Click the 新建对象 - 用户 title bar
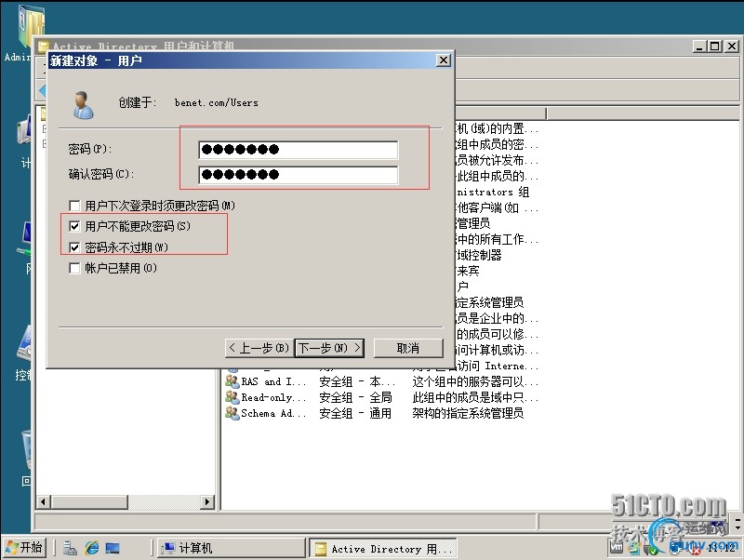Screen dimensions: 744x560 [x=242, y=60]
